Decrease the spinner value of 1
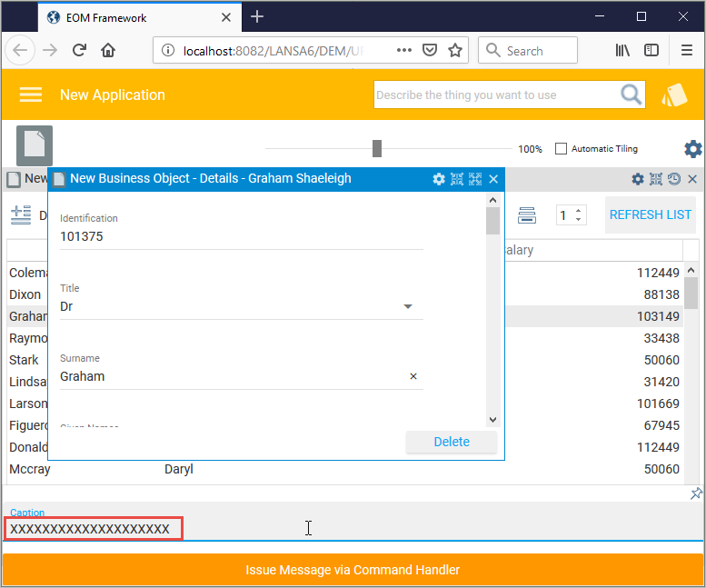 [579, 220]
